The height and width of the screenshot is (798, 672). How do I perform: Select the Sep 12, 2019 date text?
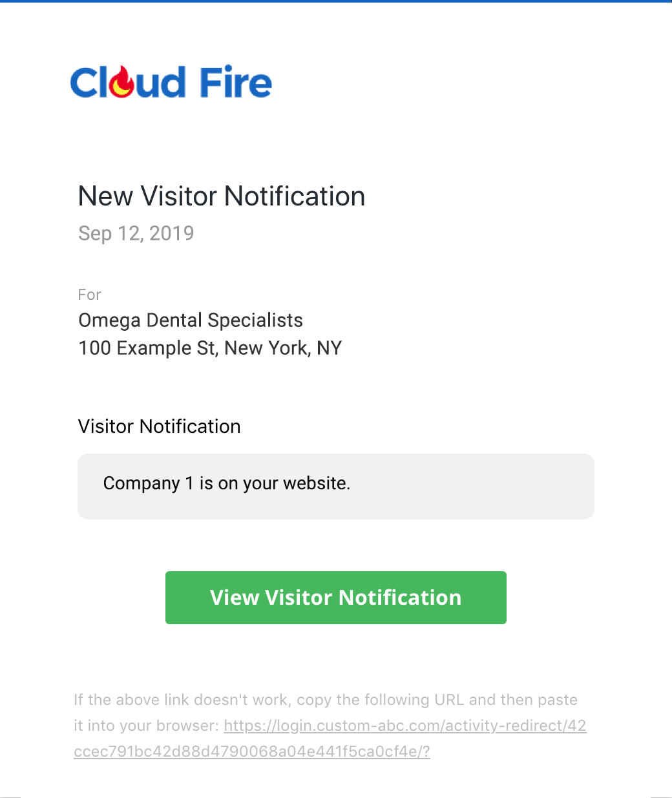point(136,233)
